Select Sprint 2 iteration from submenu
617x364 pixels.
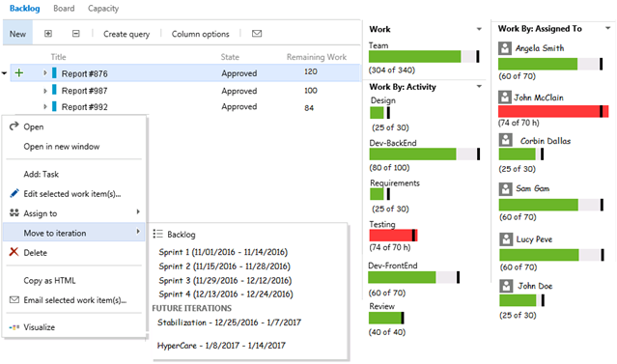[224, 266]
